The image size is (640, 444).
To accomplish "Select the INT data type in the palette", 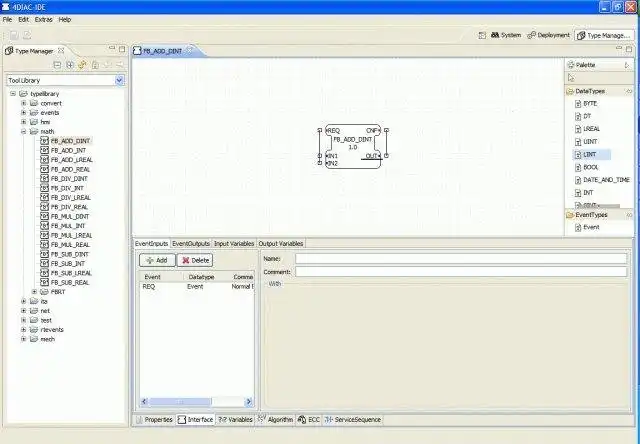I will (584, 193).
